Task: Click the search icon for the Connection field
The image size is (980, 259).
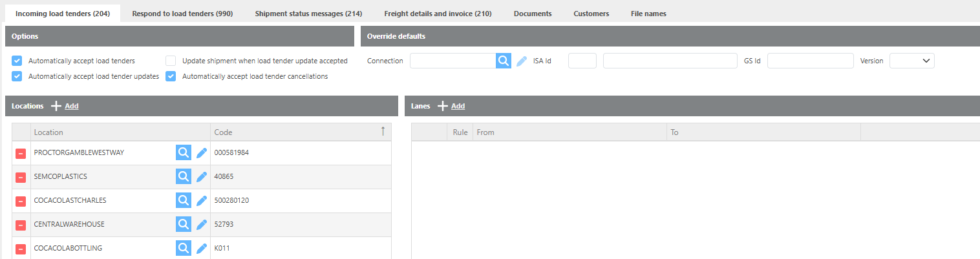Action: [x=504, y=61]
